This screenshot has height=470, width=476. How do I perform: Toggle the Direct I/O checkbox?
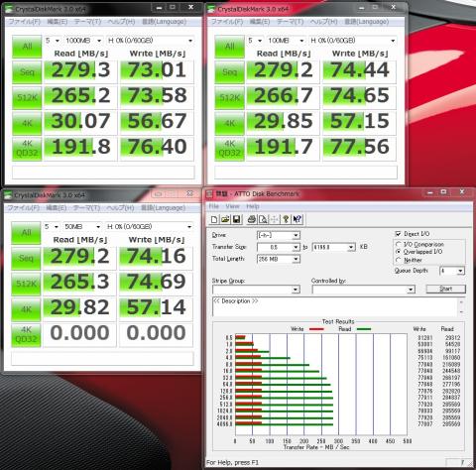[399, 234]
